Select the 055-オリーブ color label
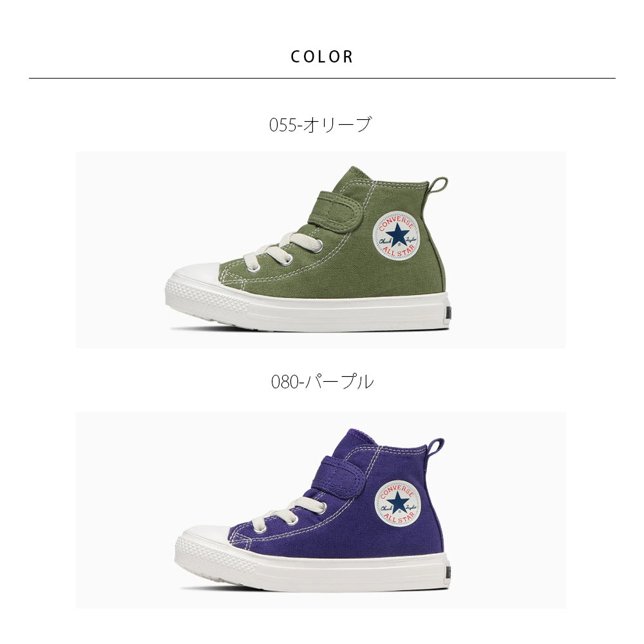Screen dimensions: 644x644 click(320, 124)
